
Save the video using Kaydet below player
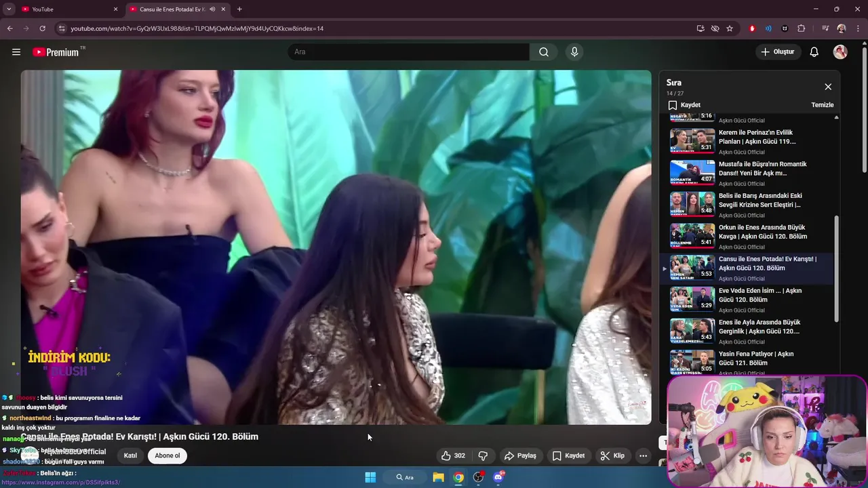568,455
